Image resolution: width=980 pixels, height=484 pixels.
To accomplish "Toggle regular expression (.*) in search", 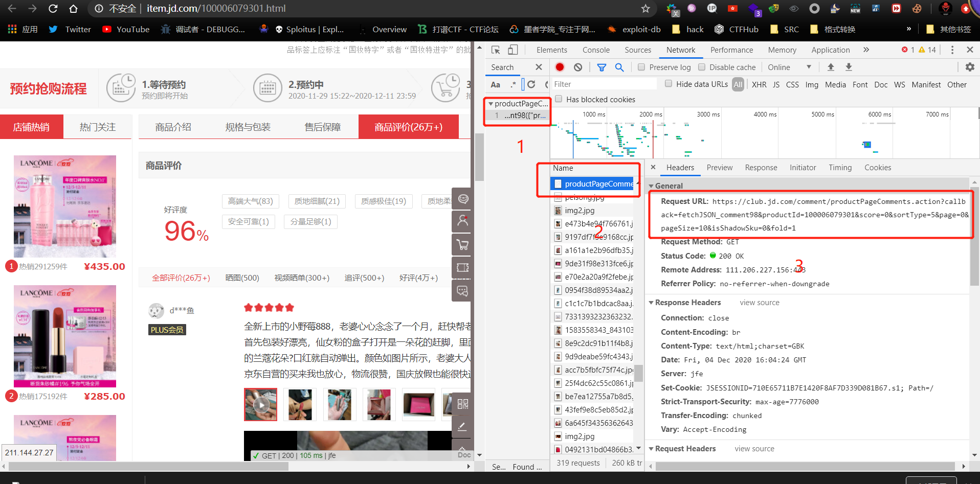I will click(513, 84).
